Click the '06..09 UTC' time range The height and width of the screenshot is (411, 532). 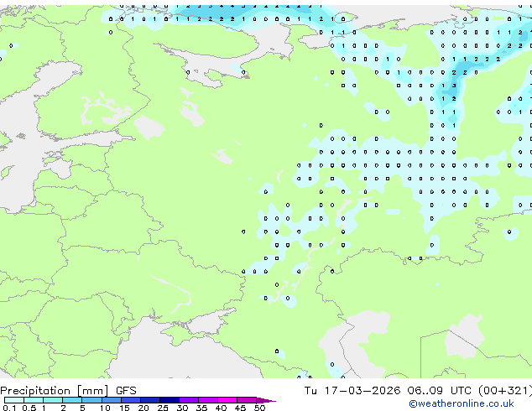click(440, 390)
